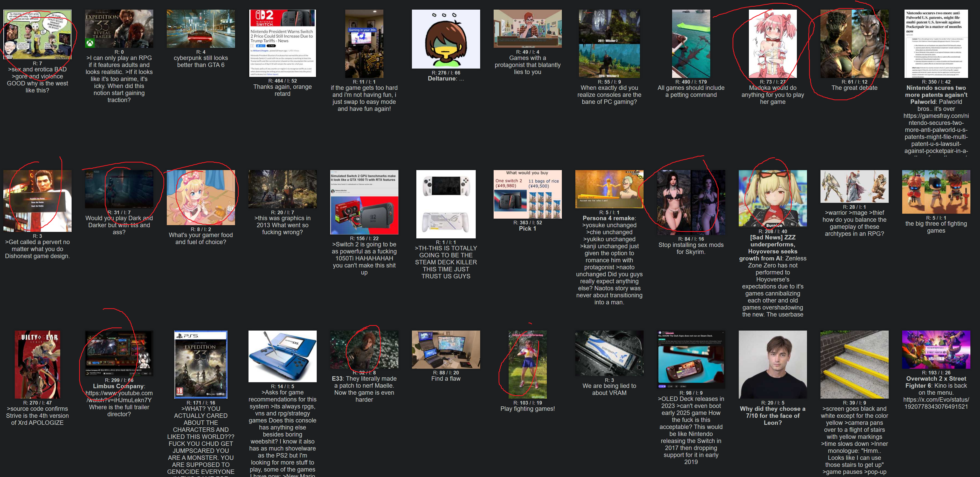Open the Switch 2 GPU benchmarks thumbnail

point(364,202)
